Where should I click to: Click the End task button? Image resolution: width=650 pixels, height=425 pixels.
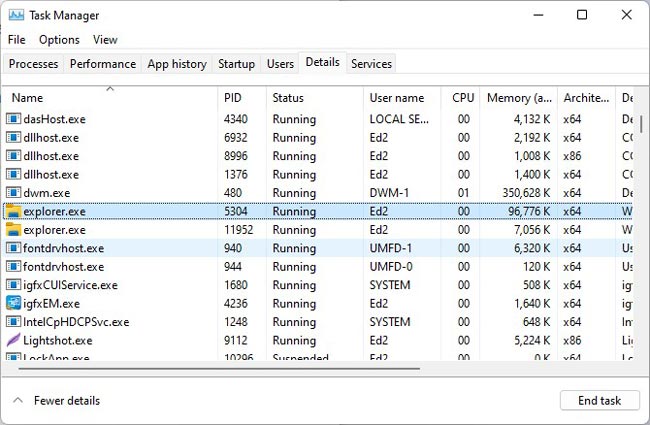pos(599,401)
